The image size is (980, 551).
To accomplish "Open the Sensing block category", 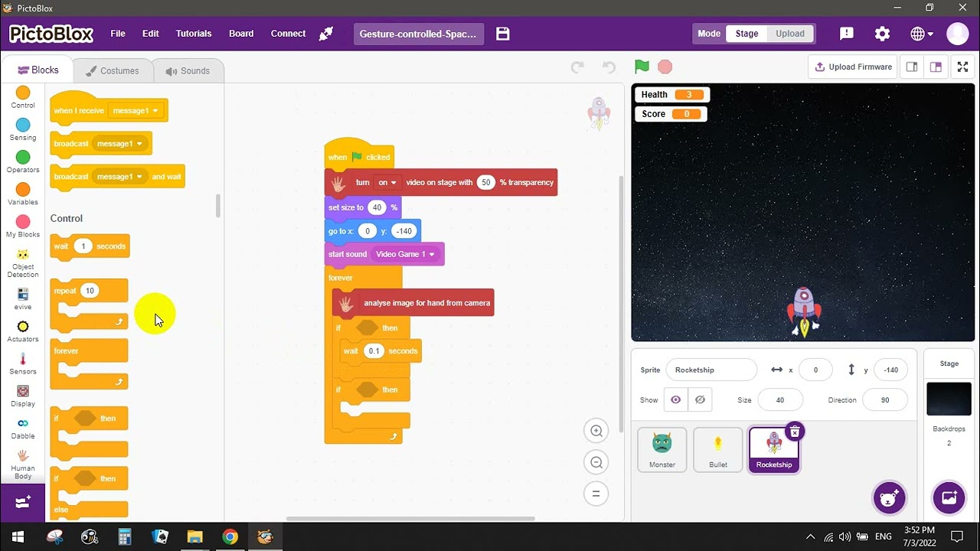I will tap(23, 129).
